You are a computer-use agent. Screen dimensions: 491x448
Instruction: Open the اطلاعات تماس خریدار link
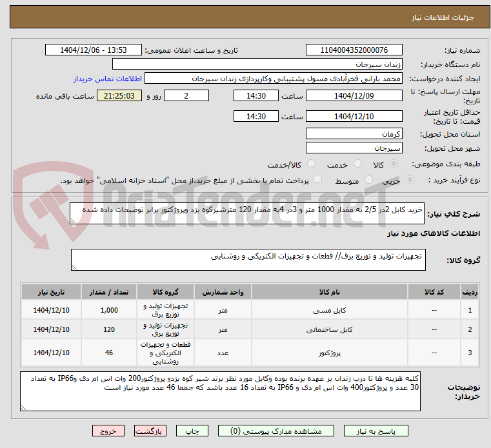[x=108, y=79]
